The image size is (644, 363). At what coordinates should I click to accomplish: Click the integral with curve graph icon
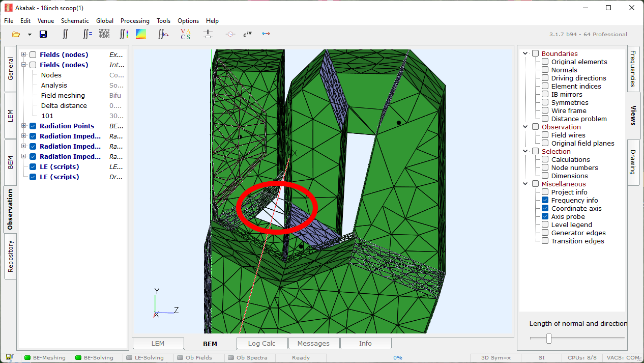pos(163,34)
